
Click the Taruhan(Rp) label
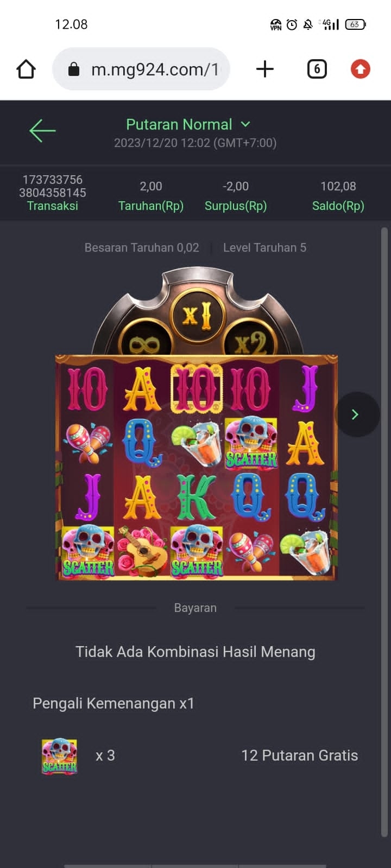151,206
